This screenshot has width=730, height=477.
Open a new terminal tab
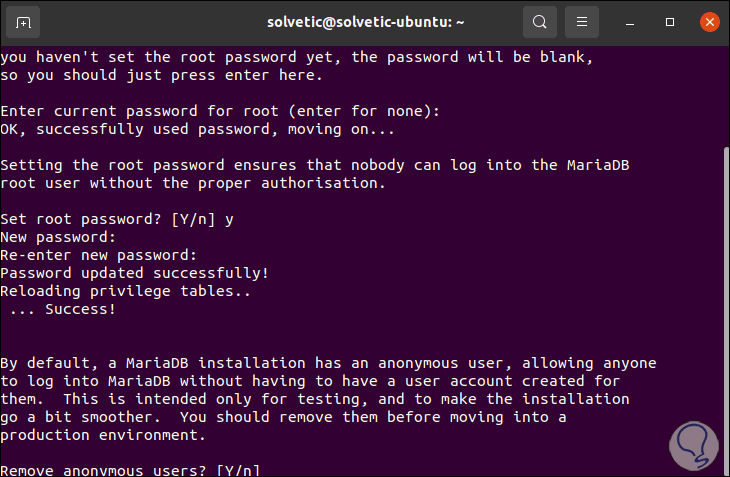pos(24,21)
